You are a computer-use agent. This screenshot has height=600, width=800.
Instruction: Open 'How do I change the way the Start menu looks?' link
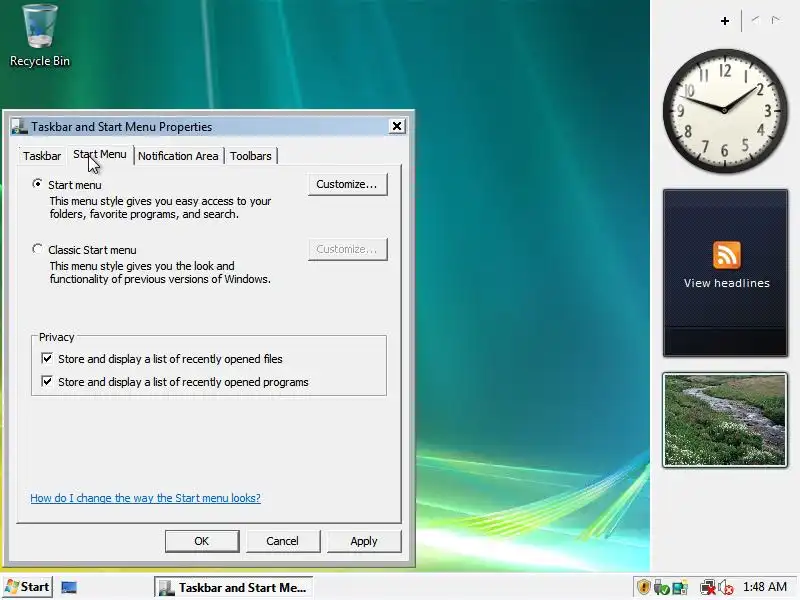[145, 498]
